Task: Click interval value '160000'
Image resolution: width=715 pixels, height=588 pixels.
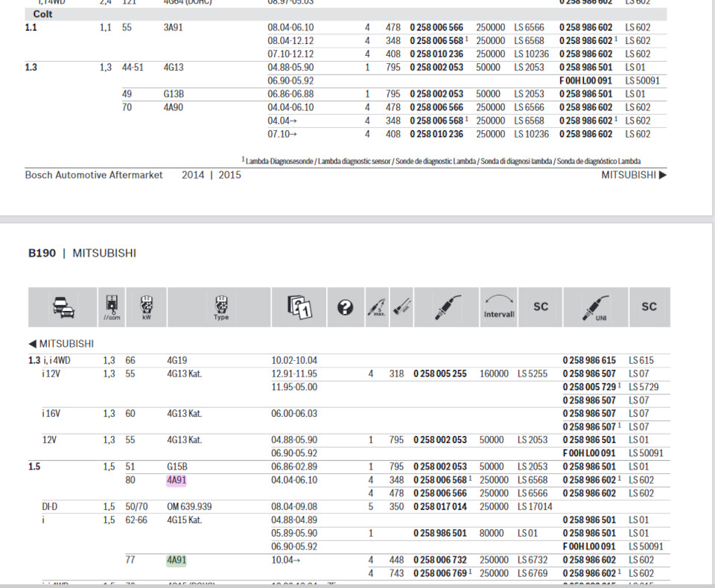Action: pyautogui.click(x=495, y=374)
